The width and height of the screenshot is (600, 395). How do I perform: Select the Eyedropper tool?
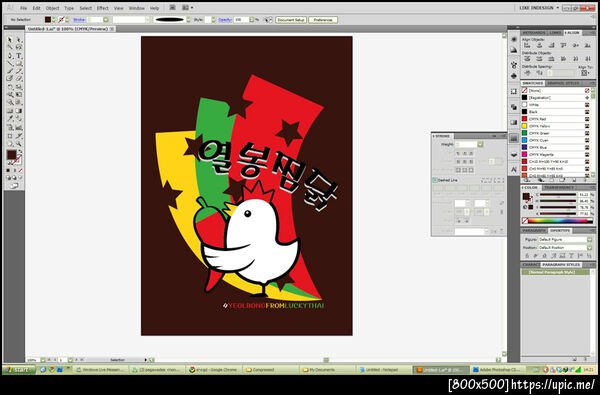(10, 119)
